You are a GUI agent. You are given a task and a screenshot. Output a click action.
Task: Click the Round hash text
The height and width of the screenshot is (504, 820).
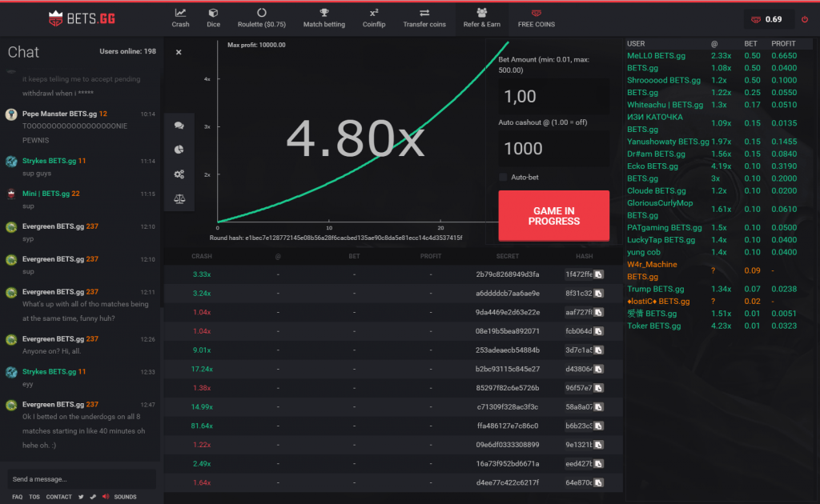336,238
